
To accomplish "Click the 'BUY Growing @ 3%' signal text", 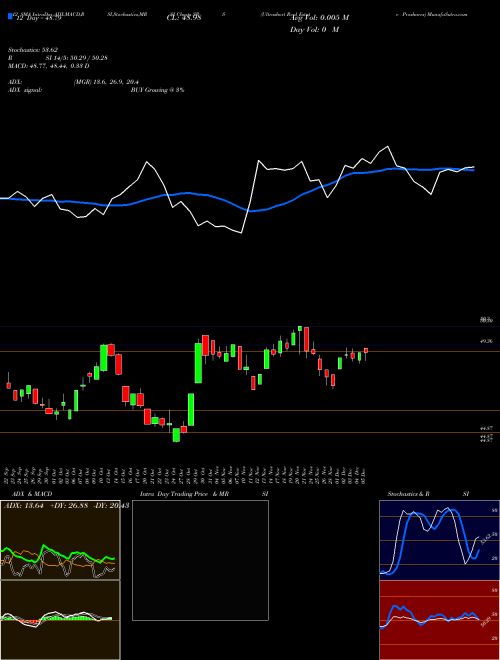I will click(157, 90).
